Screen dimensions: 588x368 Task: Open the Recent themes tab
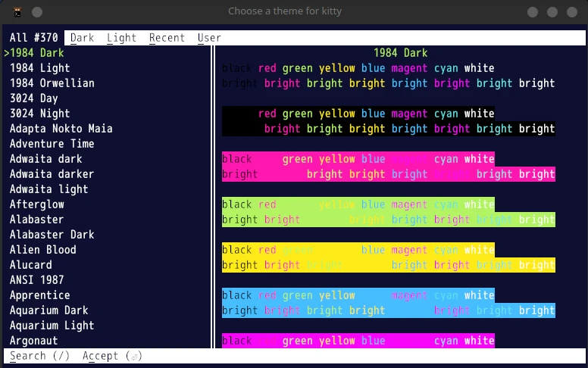click(167, 38)
